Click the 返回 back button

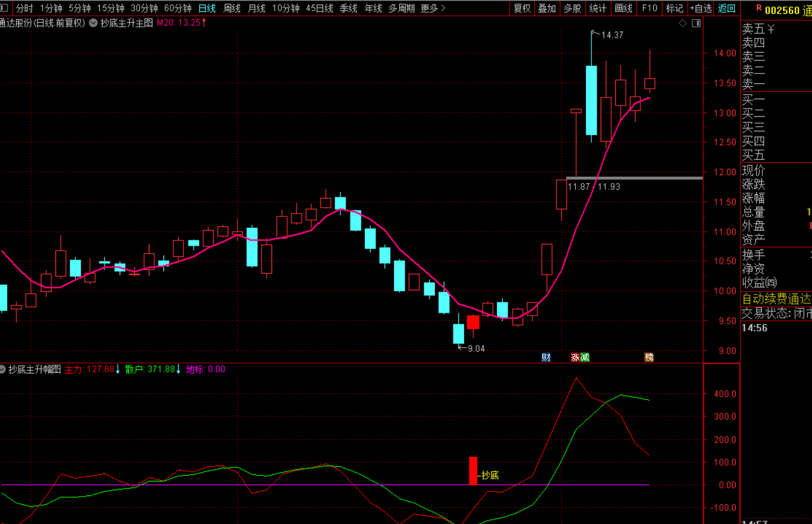(726, 8)
